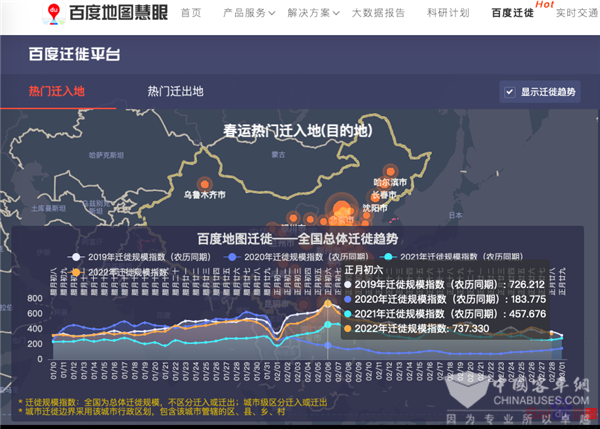Click the tooltip value 183.775 line
Viewport: 600px width, 429px height.
tap(445, 299)
